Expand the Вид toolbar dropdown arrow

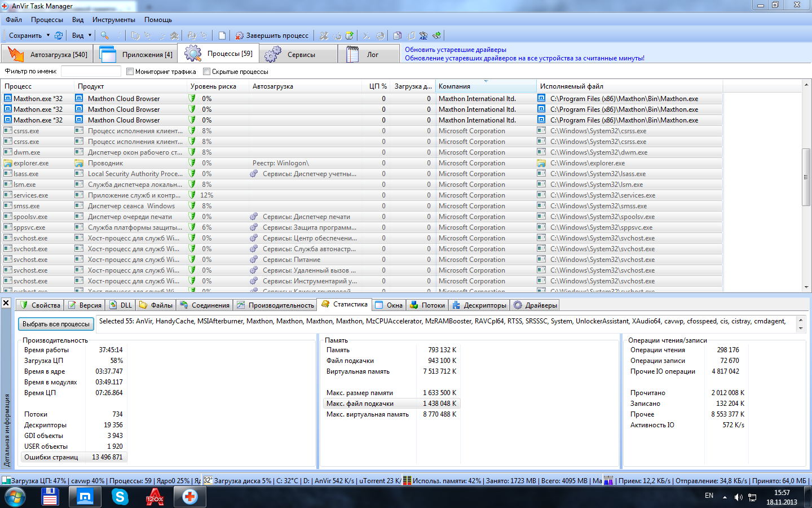(x=90, y=35)
